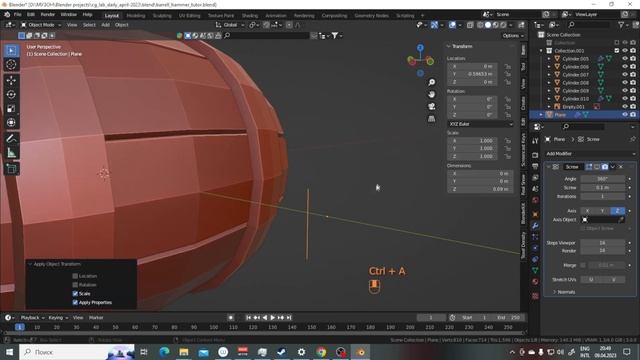Toggle the Merge checkbox in Screw modifier

(583, 265)
